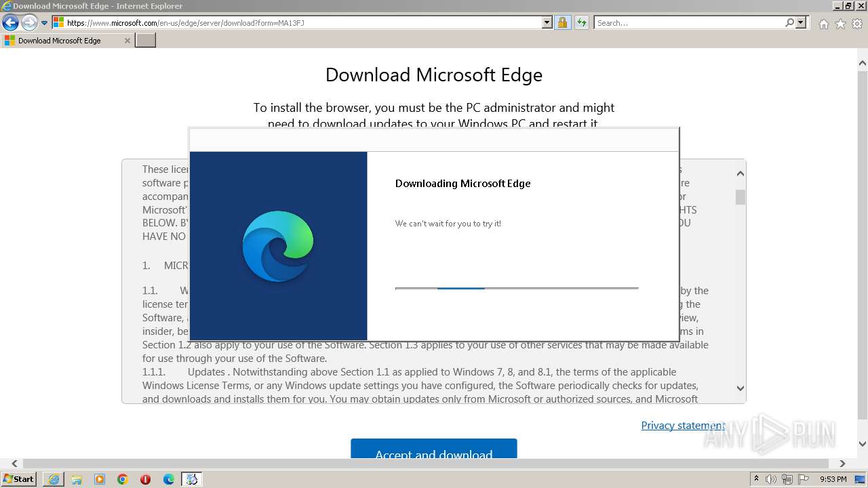Click the volume speaker tray icon
The height and width of the screenshot is (488, 868).
click(x=771, y=479)
